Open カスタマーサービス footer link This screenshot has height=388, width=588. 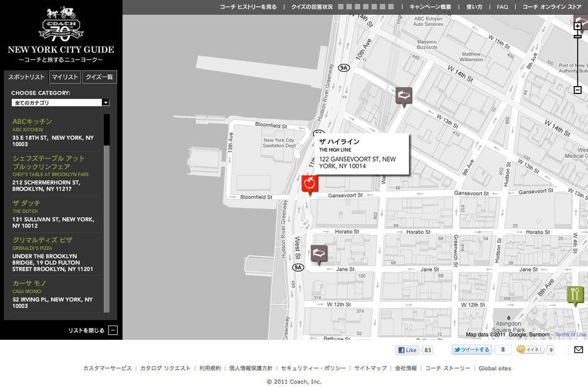pos(107,368)
